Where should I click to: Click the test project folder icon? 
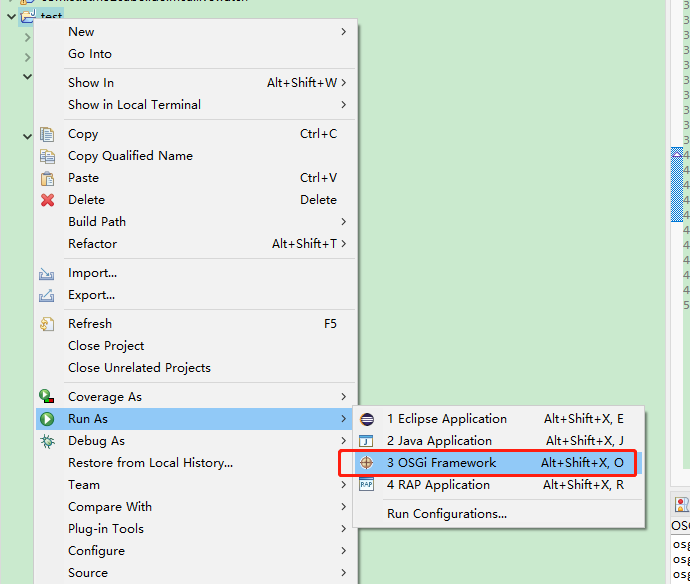click(x=28, y=16)
